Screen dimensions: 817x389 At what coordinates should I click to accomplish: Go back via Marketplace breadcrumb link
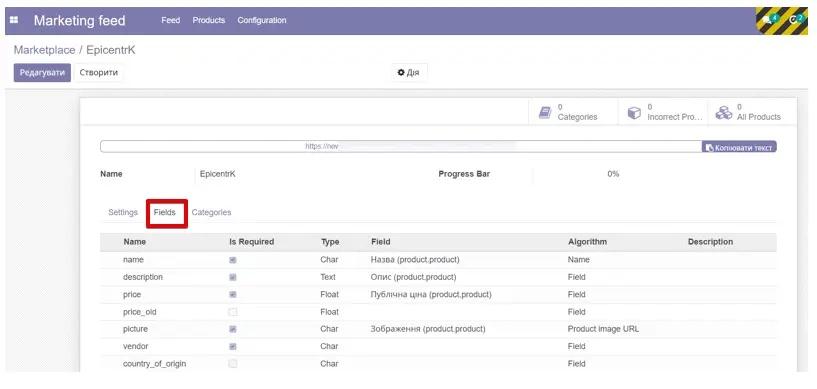point(44,51)
